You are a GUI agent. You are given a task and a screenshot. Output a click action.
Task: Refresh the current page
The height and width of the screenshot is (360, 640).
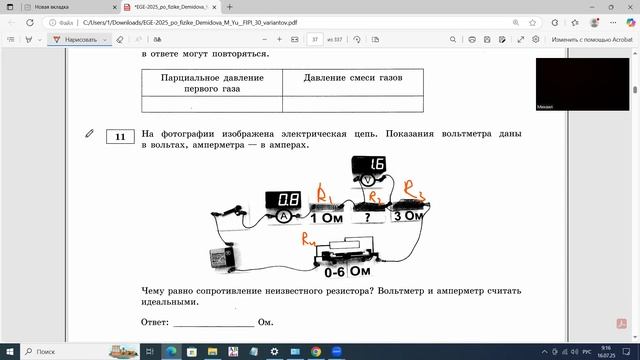30,23
